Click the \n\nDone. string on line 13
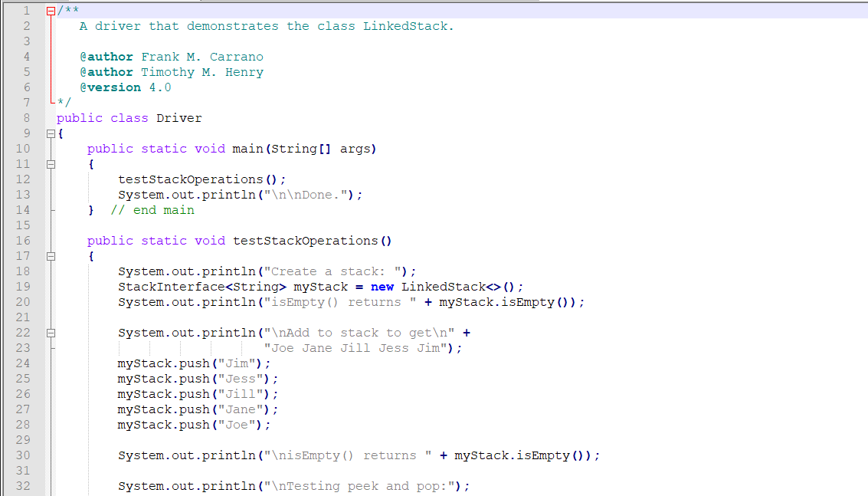This screenshot has width=868, height=496. pos(306,194)
